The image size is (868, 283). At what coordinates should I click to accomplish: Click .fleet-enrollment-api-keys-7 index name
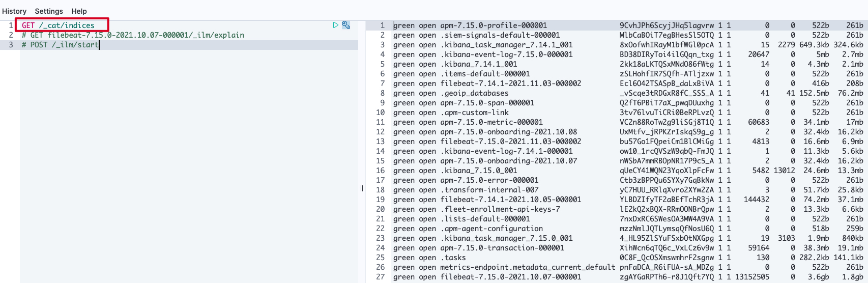click(x=500, y=209)
